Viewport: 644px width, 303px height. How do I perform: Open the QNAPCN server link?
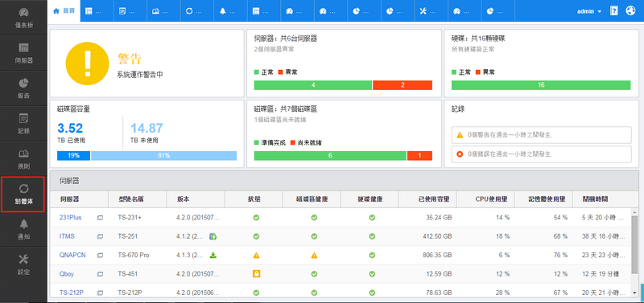72,256
